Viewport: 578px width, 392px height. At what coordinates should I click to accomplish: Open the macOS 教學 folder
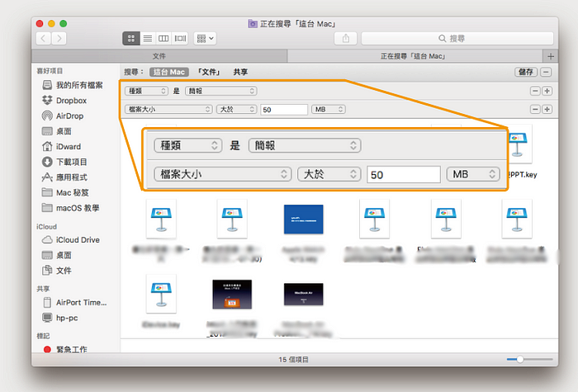click(70, 208)
